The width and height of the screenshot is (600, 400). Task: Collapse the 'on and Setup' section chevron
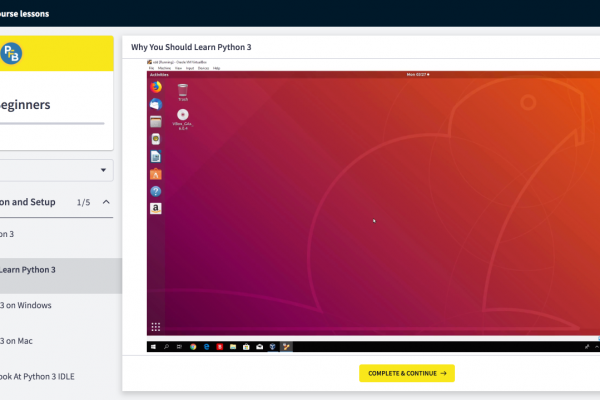(x=106, y=202)
